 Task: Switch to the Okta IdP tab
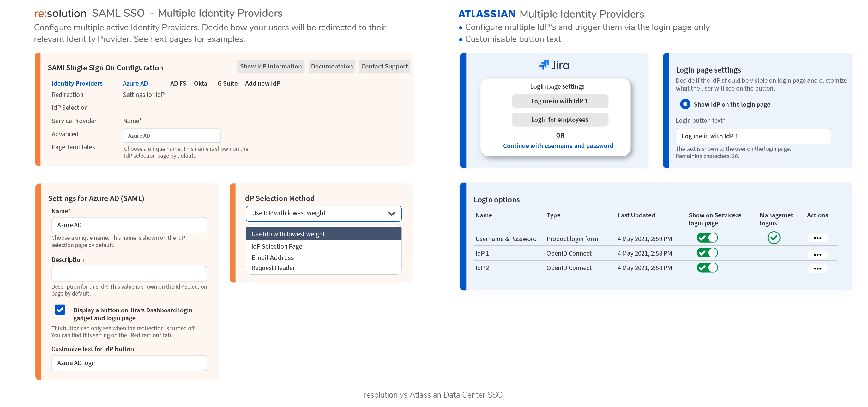pos(201,83)
